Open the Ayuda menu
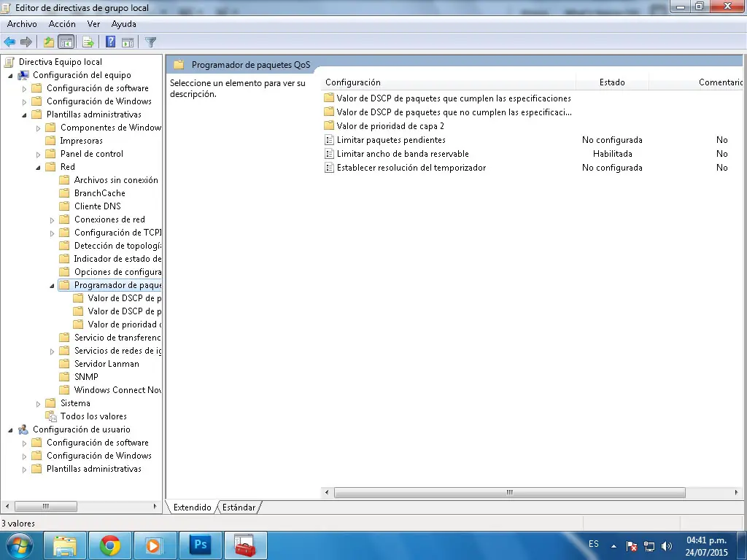This screenshot has height=560, width=747. tap(124, 24)
